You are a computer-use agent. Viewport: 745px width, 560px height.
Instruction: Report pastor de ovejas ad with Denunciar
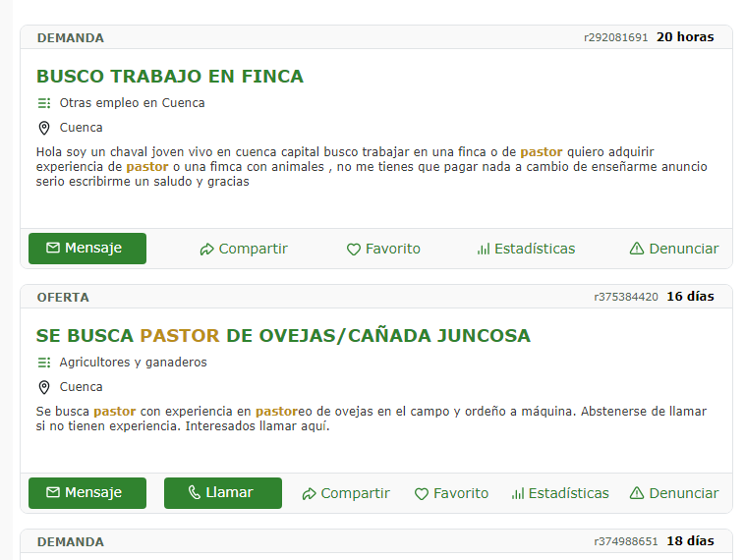click(x=674, y=493)
